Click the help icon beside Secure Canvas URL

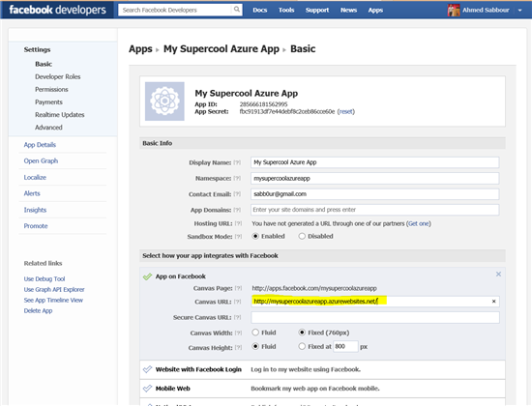coord(237,317)
